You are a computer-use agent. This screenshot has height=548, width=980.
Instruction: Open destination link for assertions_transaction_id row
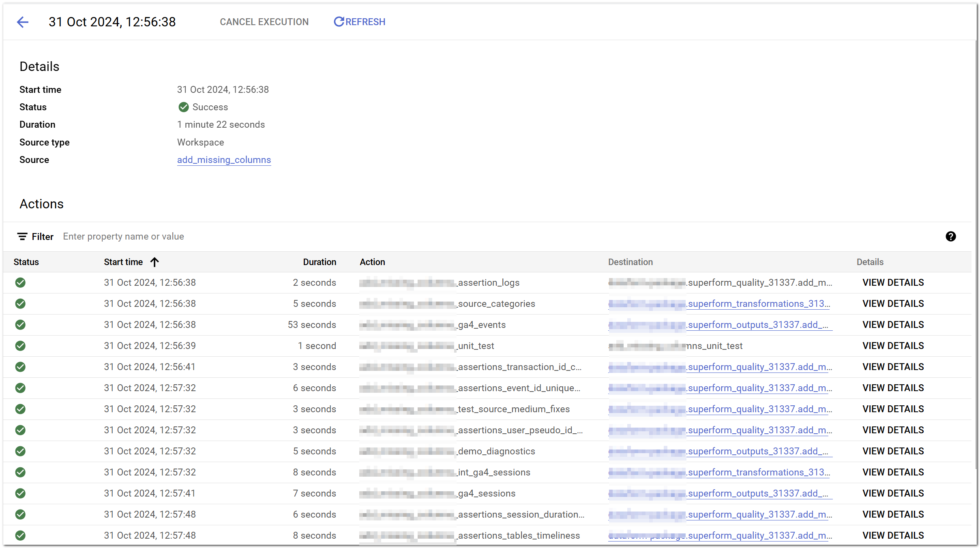pyautogui.click(x=720, y=367)
